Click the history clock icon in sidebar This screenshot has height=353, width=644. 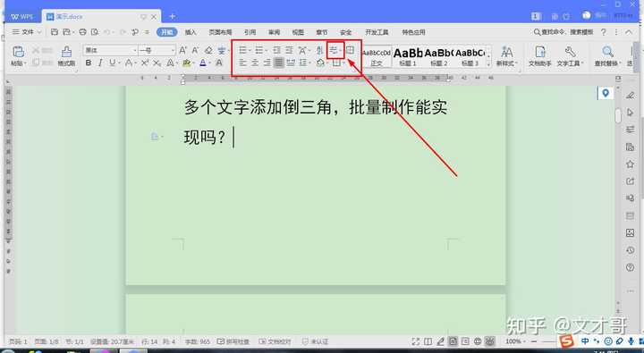[x=630, y=250]
